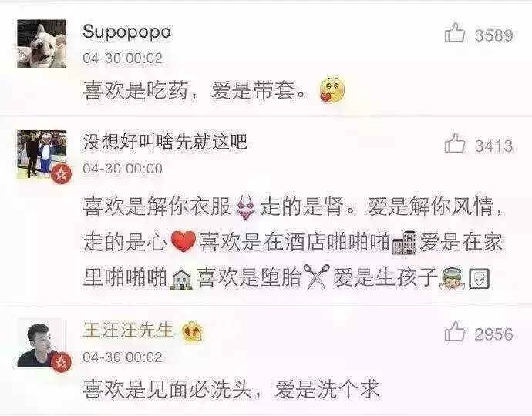Like 王汪汪先生's comment with thumbs-up
The image size is (532, 416).
[454, 331]
